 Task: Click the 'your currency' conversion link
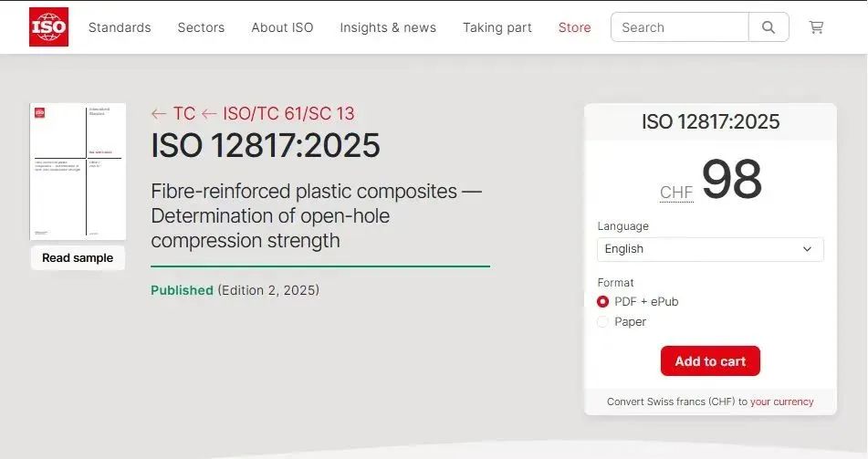(x=781, y=402)
